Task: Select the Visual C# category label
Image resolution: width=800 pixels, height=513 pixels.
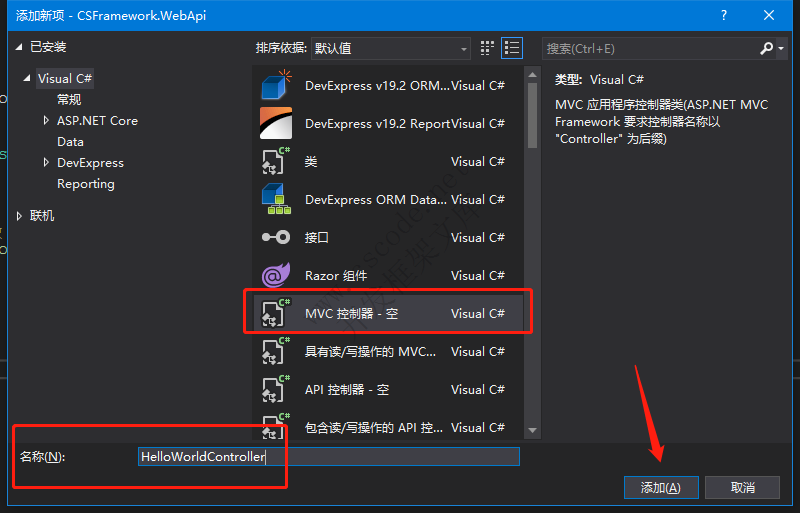Action: (65, 79)
